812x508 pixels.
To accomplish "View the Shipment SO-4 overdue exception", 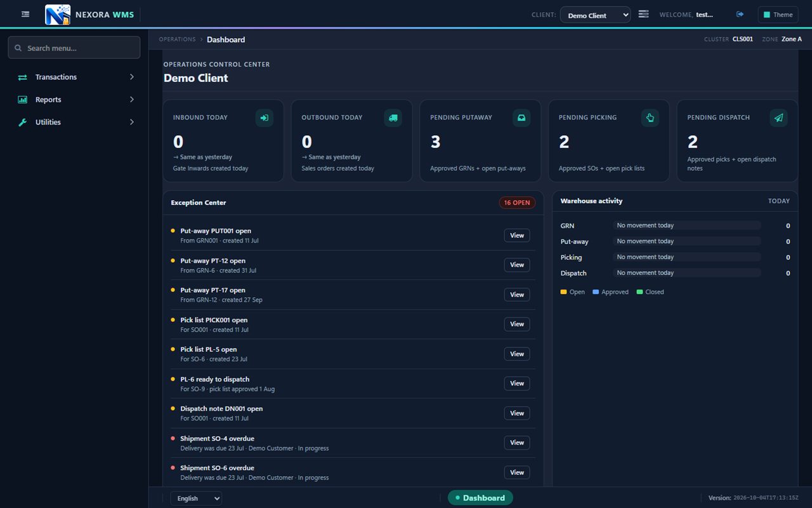I will coord(517,443).
